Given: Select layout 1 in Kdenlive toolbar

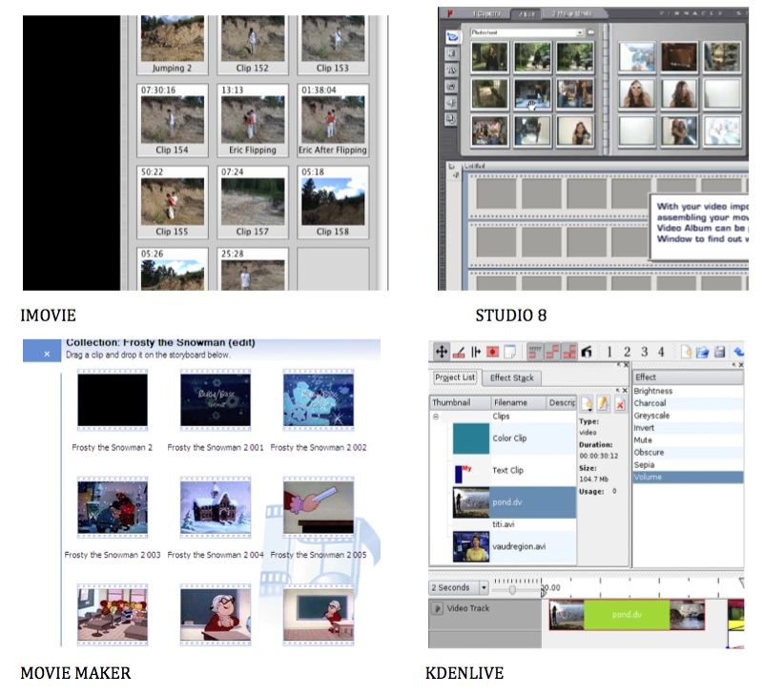Looking at the screenshot, I should [609, 352].
